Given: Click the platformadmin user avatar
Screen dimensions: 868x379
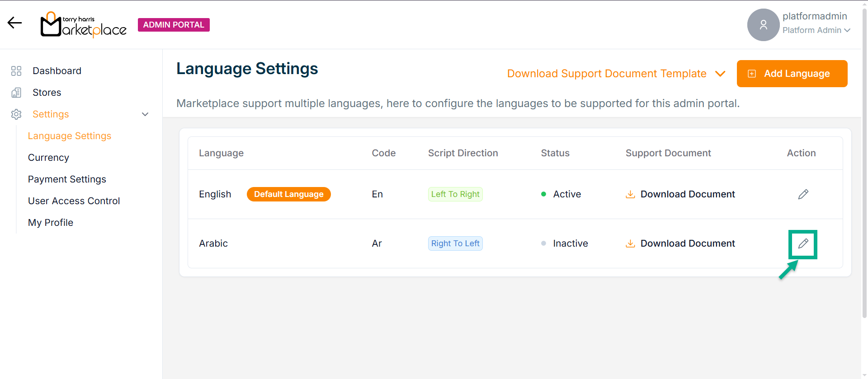Looking at the screenshot, I should (763, 25).
